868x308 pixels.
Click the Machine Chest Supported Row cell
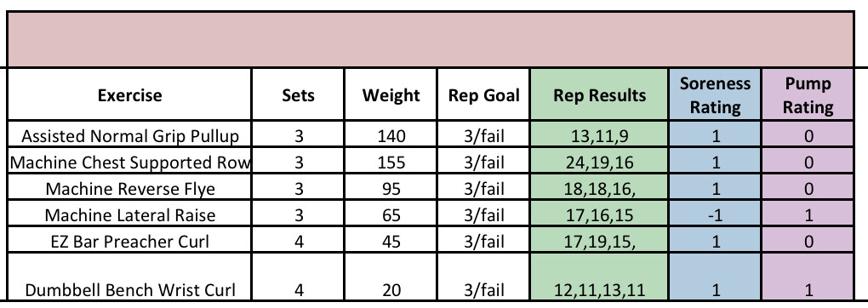(x=129, y=161)
